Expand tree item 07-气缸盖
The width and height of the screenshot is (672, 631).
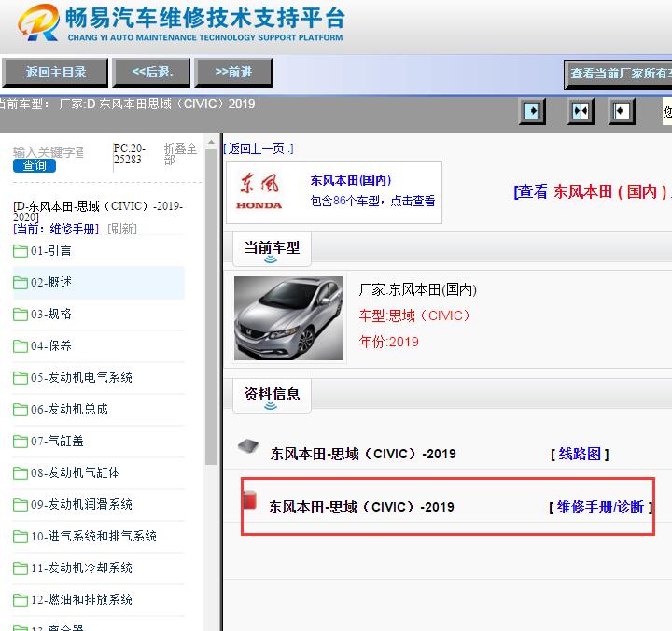(57, 442)
